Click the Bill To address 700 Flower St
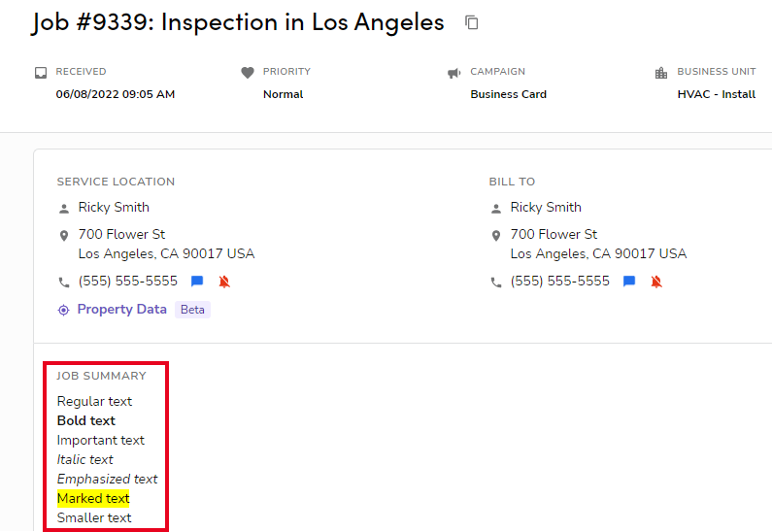Screen dimensions: 772x532 554,235
